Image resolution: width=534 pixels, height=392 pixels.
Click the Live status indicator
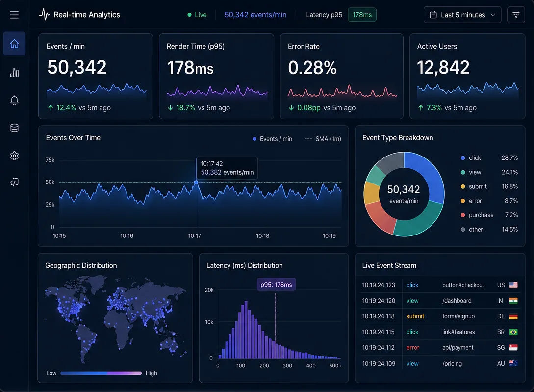click(197, 15)
